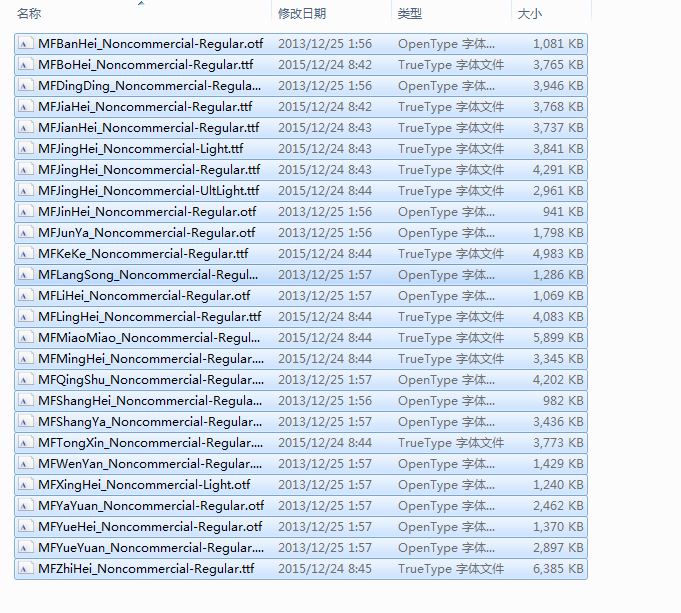Image resolution: width=681 pixels, height=613 pixels.
Task: Click the MFLangSong font file icon
Action: point(26,275)
